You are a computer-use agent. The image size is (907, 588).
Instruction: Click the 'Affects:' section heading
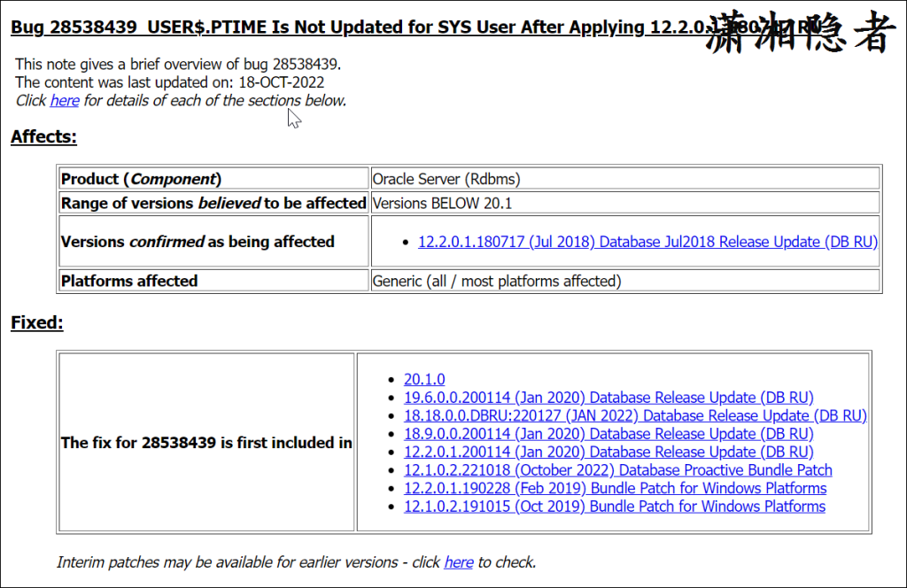tap(43, 137)
